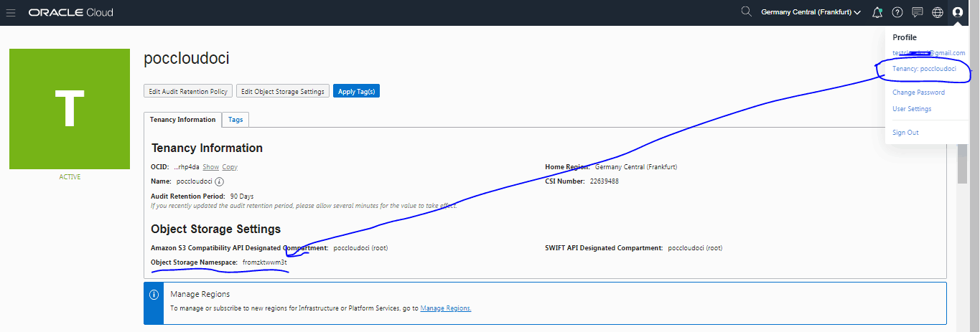Image resolution: width=980 pixels, height=332 pixels.
Task: Expand the Germany Central (Frankfurt) region dropdown
Action: tap(811, 12)
